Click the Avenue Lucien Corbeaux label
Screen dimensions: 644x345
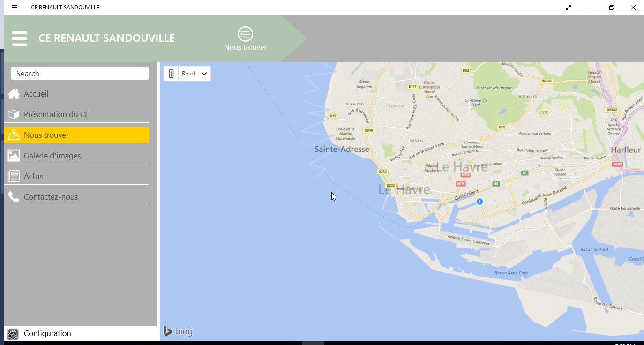469,240
